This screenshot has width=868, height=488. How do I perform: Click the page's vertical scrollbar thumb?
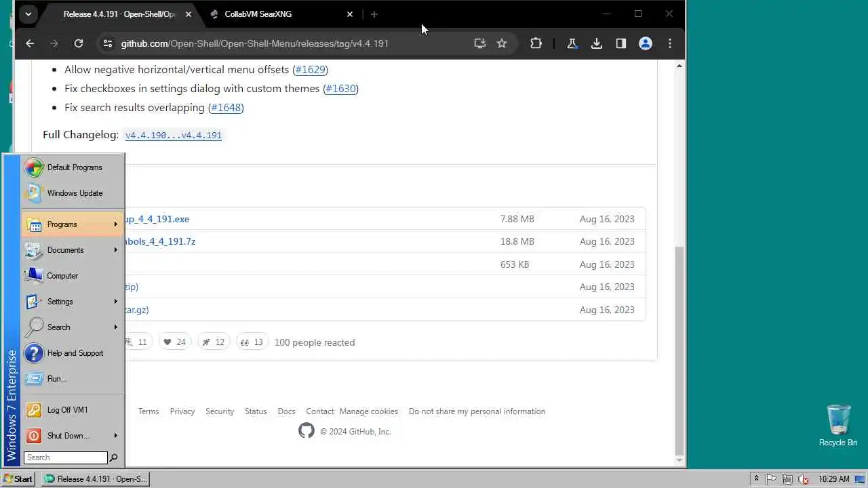point(679,350)
